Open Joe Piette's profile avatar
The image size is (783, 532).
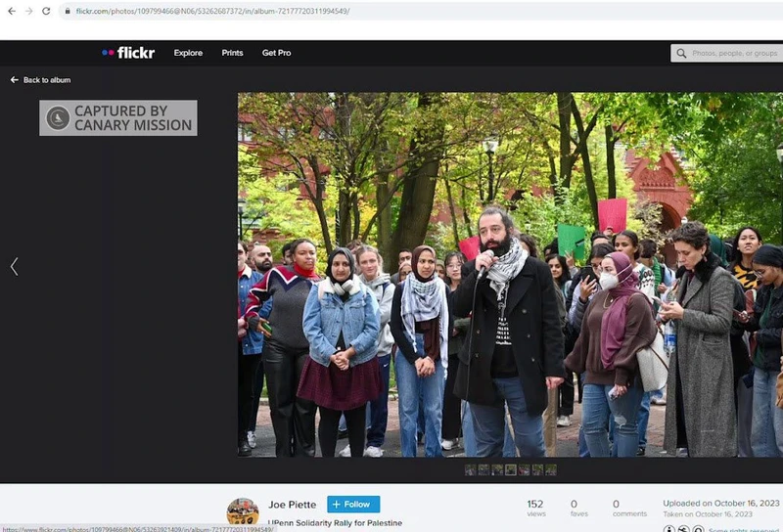point(243,511)
